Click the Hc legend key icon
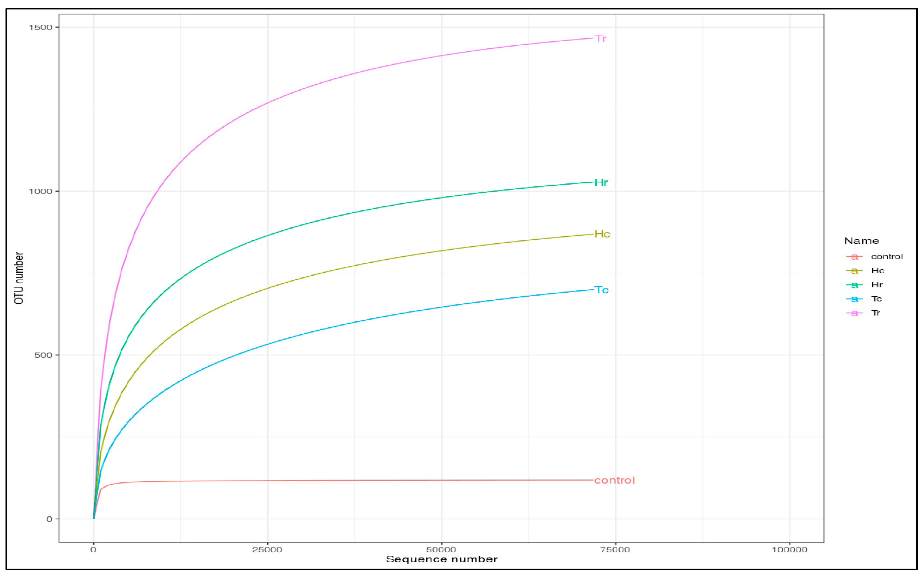Image resolution: width=924 pixels, height=578 pixels. pyautogui.click(x=854, y=271)
